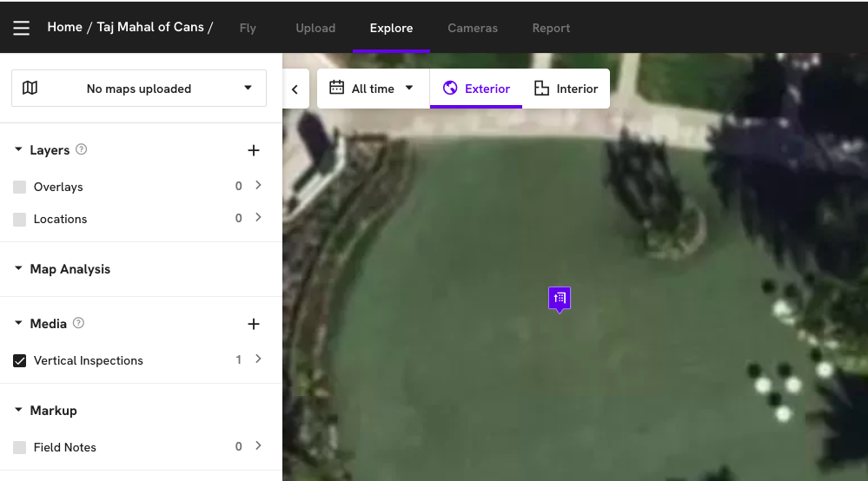Enable the Overlays checkbox
This screenshot has height=481, width=868.
click(x=20, y=188)
